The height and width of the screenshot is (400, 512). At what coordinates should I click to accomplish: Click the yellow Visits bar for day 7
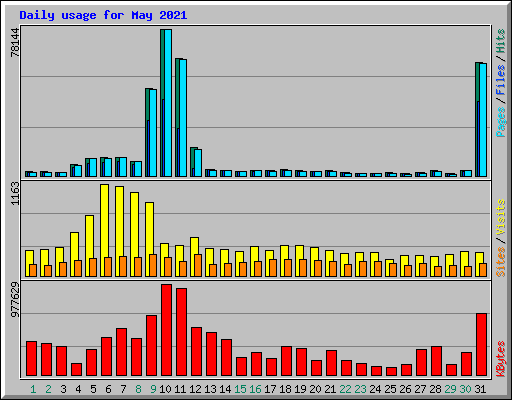[119, 231]
